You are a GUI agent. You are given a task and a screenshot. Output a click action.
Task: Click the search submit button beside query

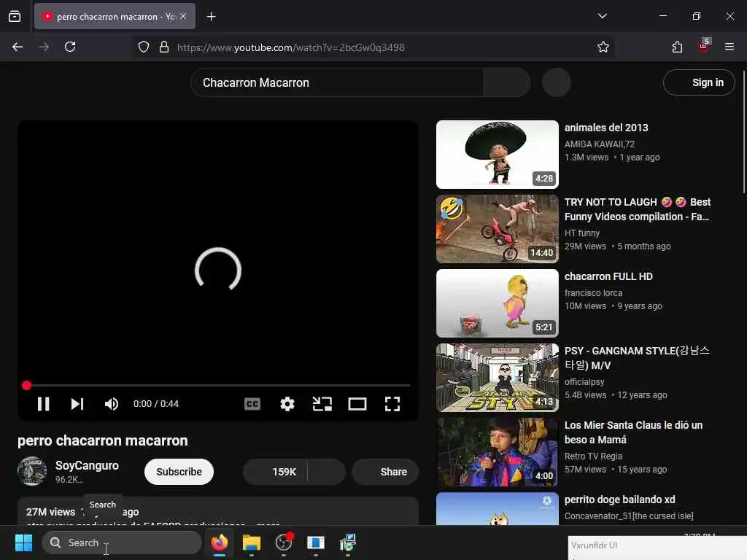[x=507, y=83]
